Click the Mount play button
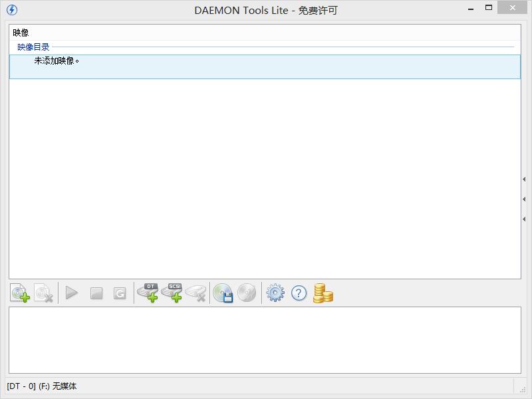Image resolution: width=532 pixels, height=399 pixels. [x=71, y=293]
